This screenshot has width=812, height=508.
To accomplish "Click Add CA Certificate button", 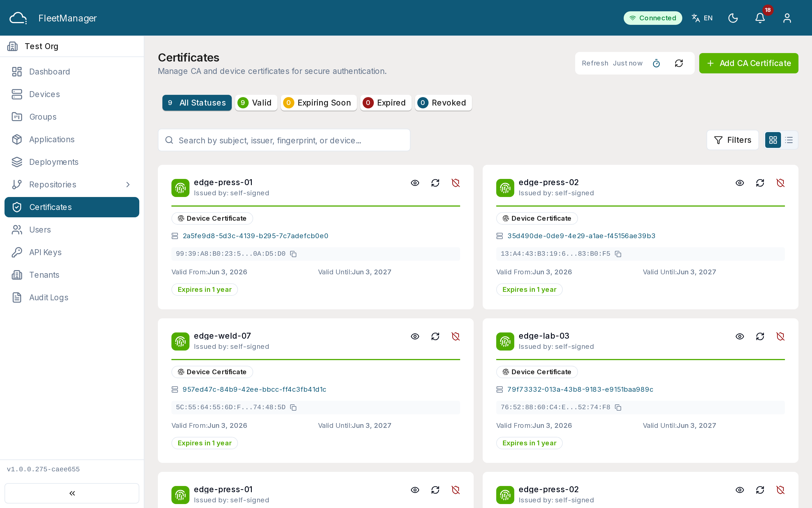I will tap(749, 63).
